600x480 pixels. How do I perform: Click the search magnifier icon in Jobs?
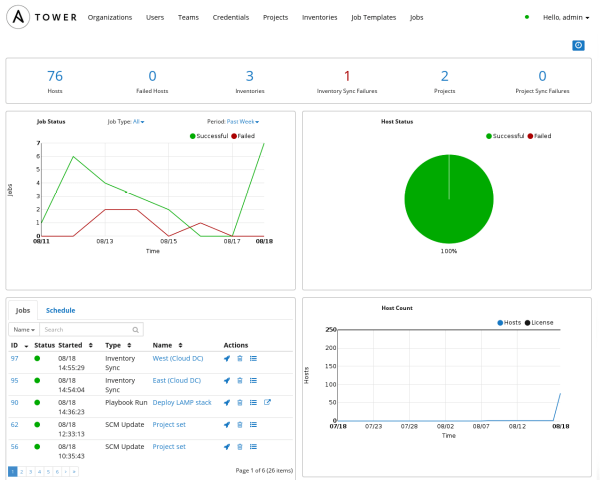click(136, 329)
